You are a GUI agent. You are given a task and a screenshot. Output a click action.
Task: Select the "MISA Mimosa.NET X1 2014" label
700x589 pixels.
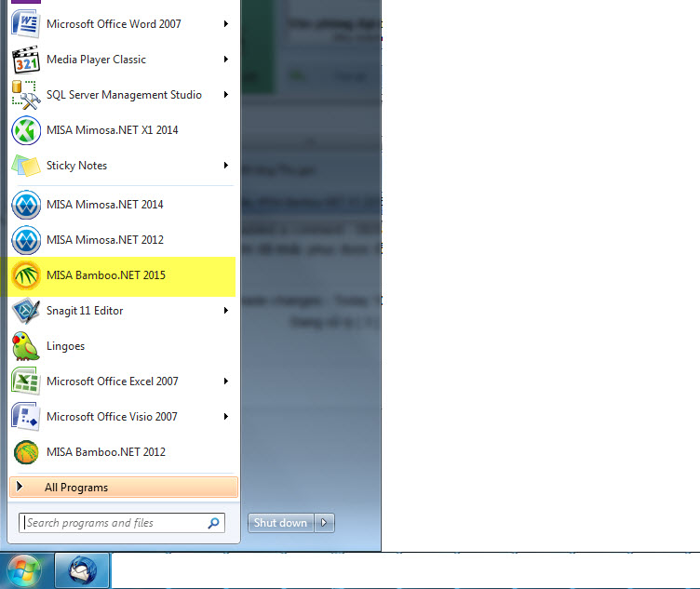(x=112, y=130)
